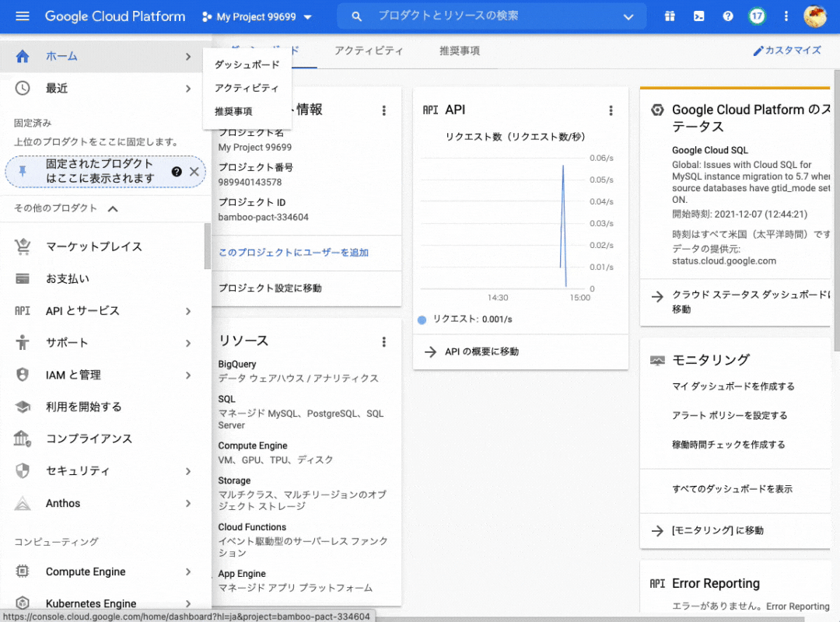
Task: Switch to the アクティビティ tab
Action: pos(369,51)
